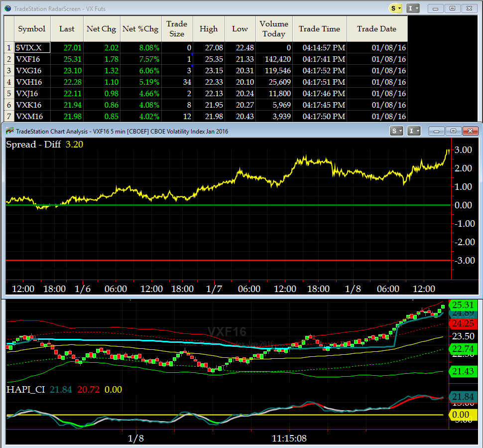Open the I dropdown in Chart Analysis
The image size is (483, 448).
pos(413,131)
